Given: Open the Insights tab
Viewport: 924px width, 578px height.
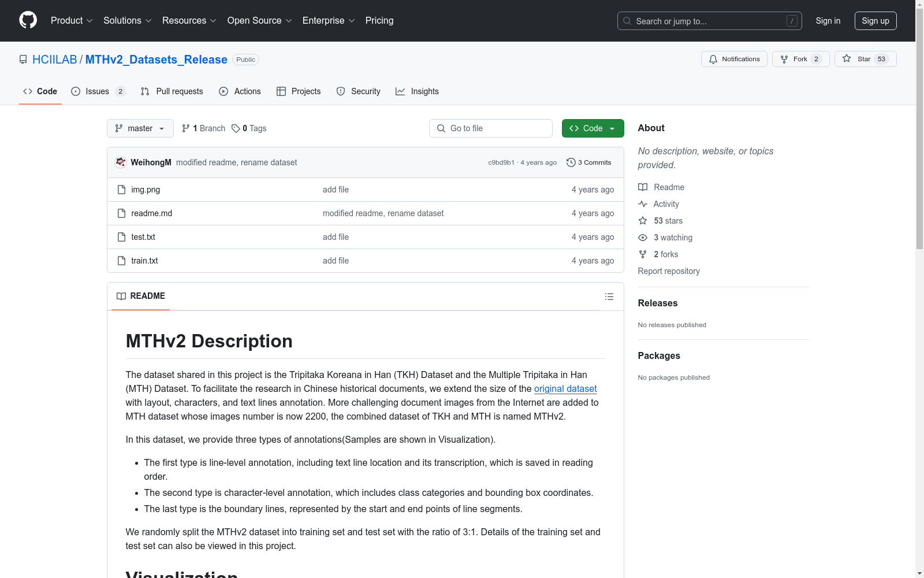Looking at the screenshot, I should tap(417, 91).
